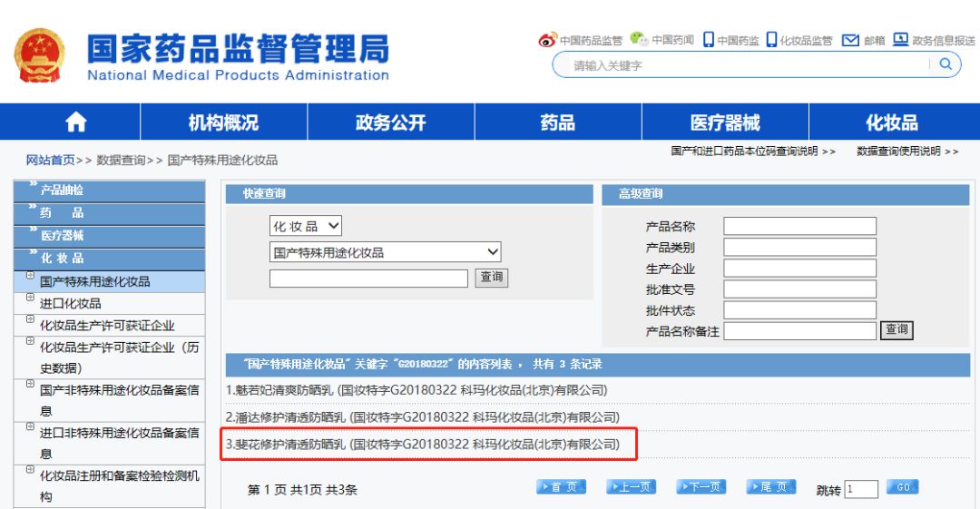
Task: Focus the 产品名称 input field
Action: pyautogui.click(x=800, y=226)
